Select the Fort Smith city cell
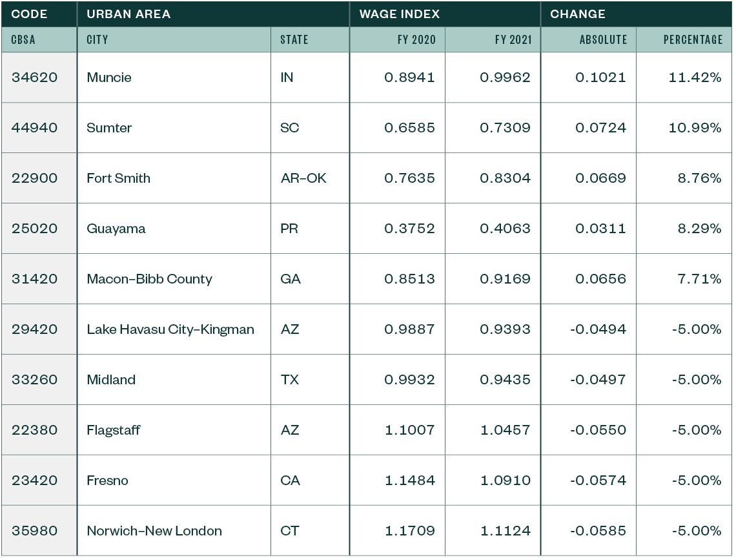Screen dimensions: 736x560 point(118,178)
